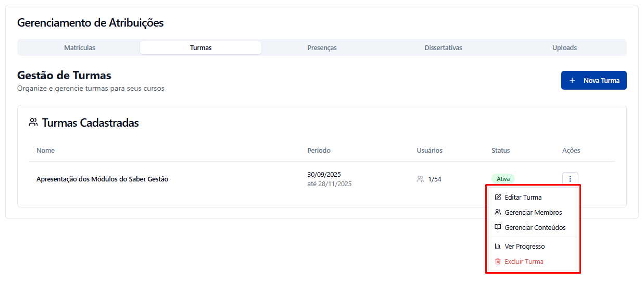
Task: Select the Apresentação dos Módulos do Saber Gestão row name
Action: (102, 179)
